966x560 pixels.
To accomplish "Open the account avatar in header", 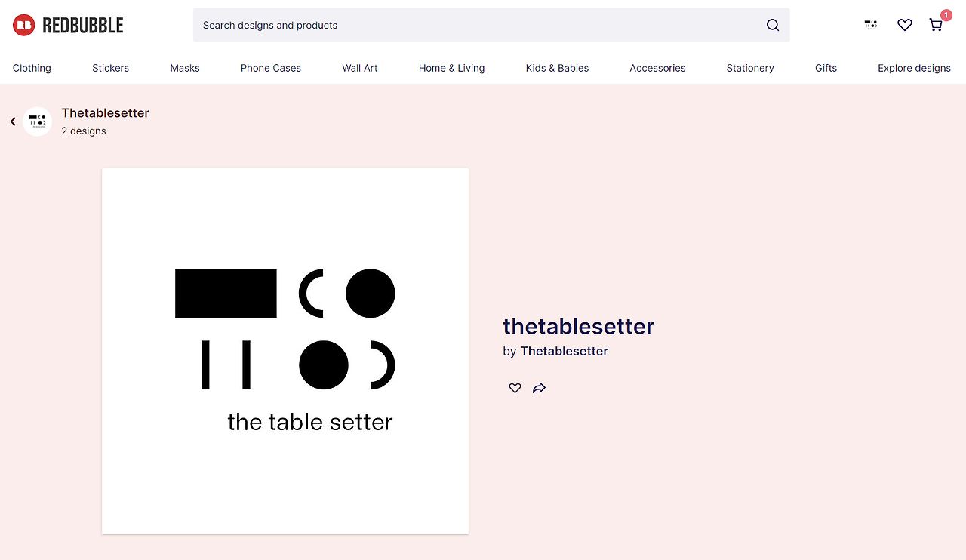I will (x=871, y=25).
